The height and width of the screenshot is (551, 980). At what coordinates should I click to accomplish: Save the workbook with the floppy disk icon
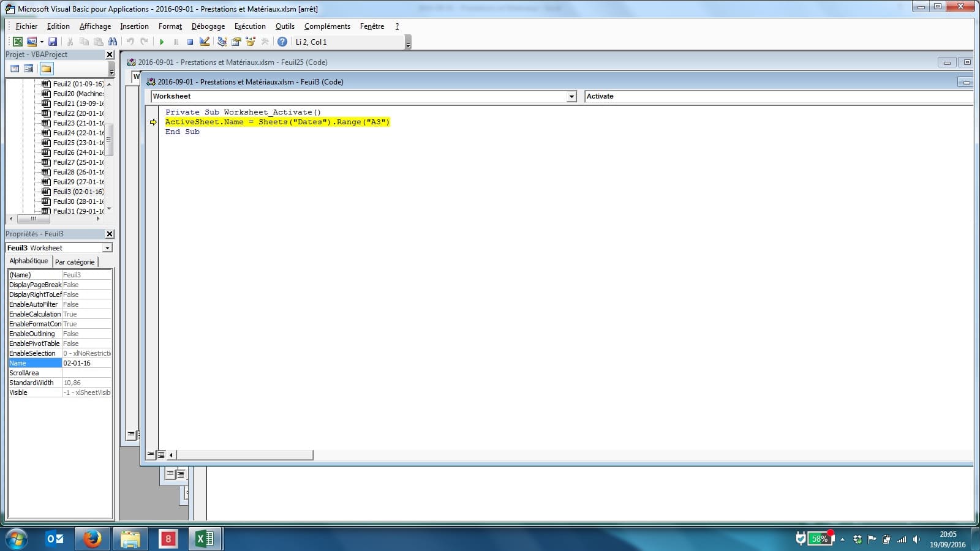(53, 42)
